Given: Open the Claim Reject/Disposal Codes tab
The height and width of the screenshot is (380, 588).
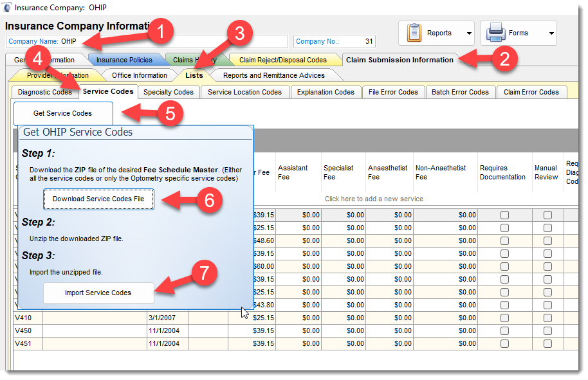Looking at the screenshot, I should tap(283, 60).
